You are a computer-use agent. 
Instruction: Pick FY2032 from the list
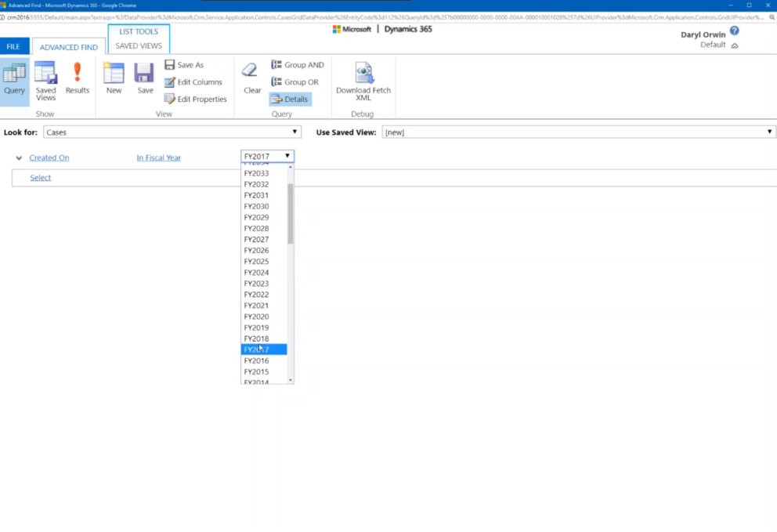click(x=264, y=184)
